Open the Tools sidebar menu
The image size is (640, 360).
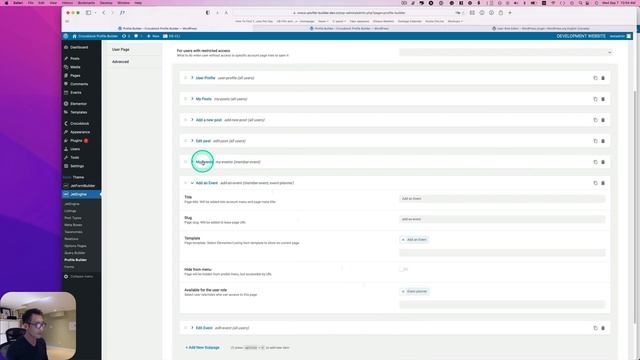click(75, 158)
